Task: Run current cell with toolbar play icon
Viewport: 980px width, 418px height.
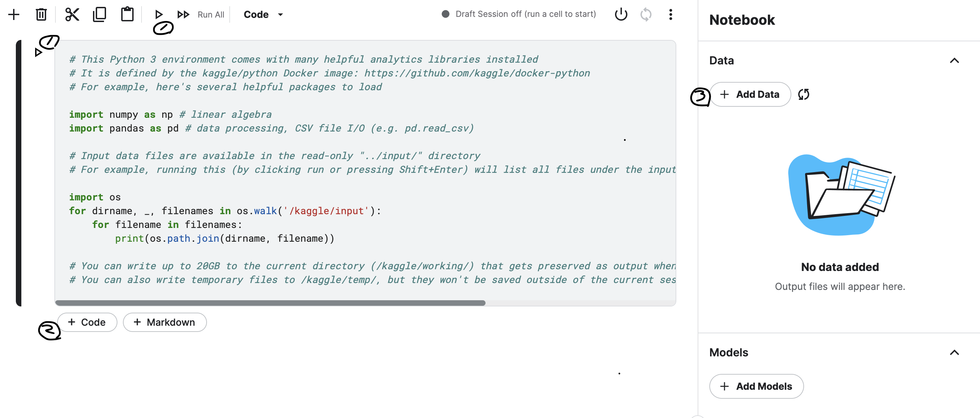Action: [x=159, y=14]
